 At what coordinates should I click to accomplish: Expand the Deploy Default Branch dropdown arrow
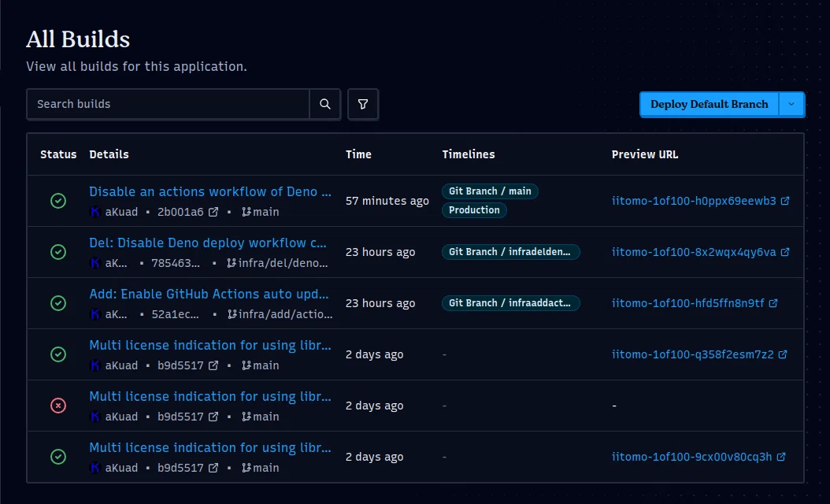tap(791, 104)
